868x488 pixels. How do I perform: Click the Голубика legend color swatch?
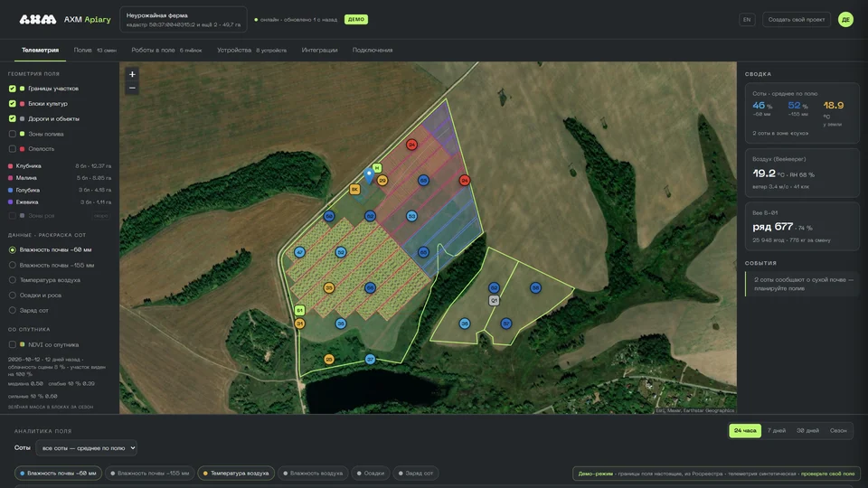click(x=11, y=191)
